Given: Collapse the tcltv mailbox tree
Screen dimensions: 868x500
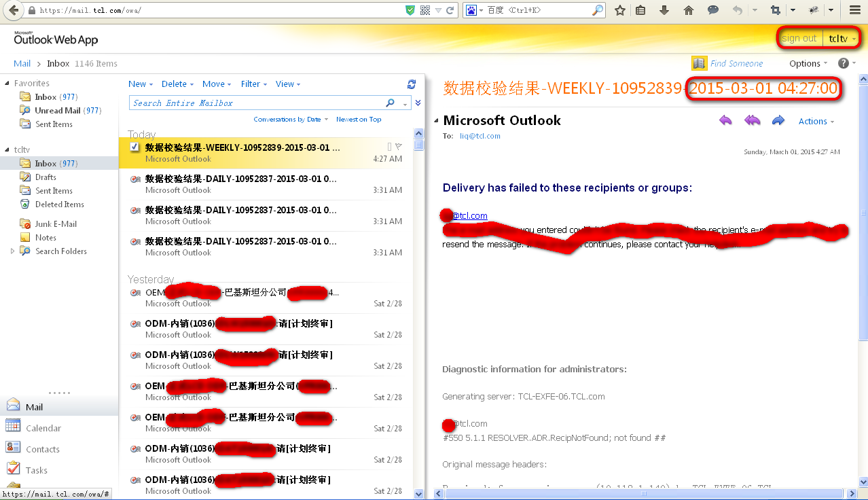Looking at the screenshot, I should 7,149.
